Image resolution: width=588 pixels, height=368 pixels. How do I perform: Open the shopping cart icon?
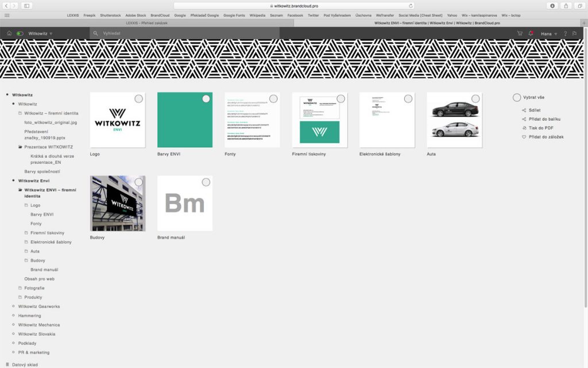pos(520,33)
